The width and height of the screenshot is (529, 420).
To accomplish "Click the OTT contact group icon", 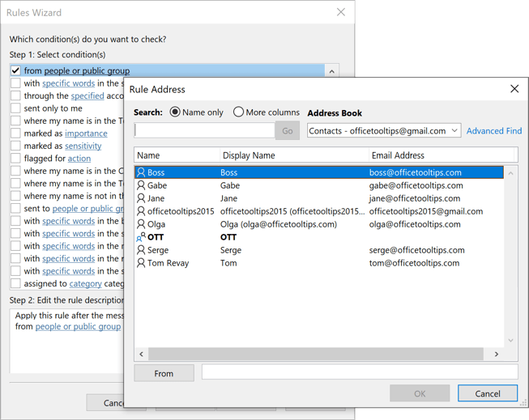I will pyautogui.click(x=141, y=237).
